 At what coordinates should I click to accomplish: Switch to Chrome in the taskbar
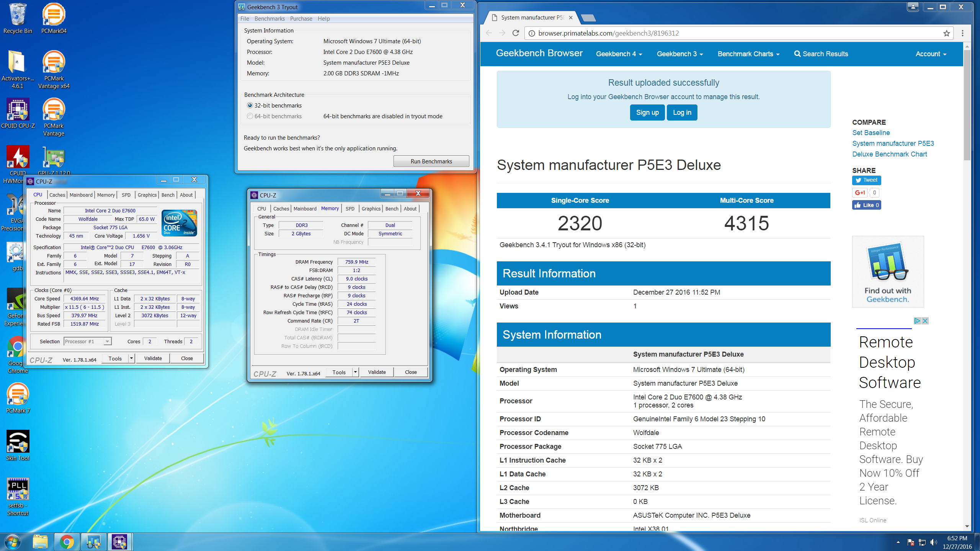[67, 542]
